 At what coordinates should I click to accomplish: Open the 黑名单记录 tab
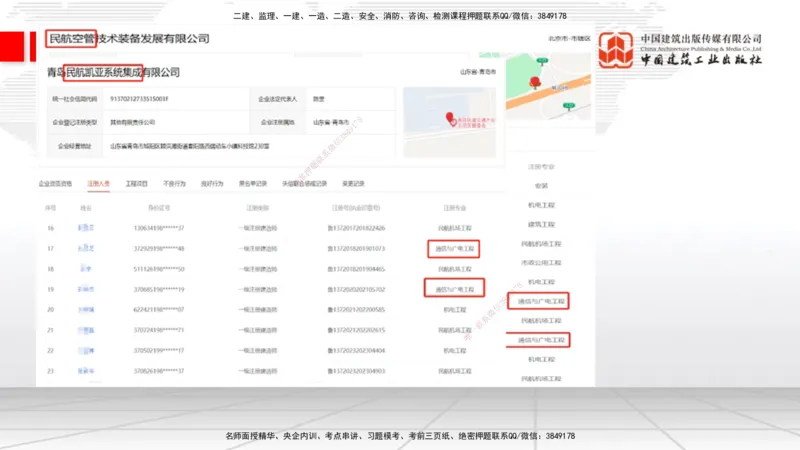253,184
